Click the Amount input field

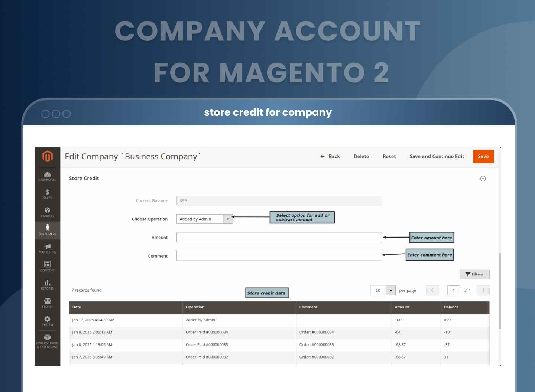279,238
